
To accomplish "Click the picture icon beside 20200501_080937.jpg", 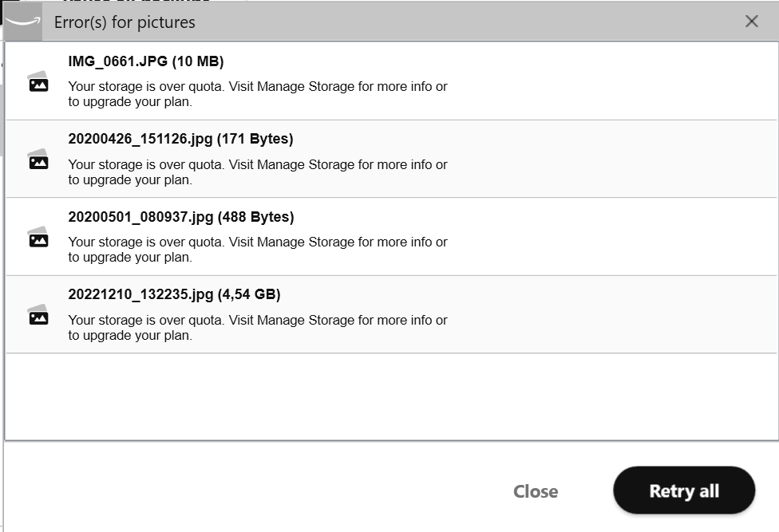I will pyautogui.click(x=38, y=237).
